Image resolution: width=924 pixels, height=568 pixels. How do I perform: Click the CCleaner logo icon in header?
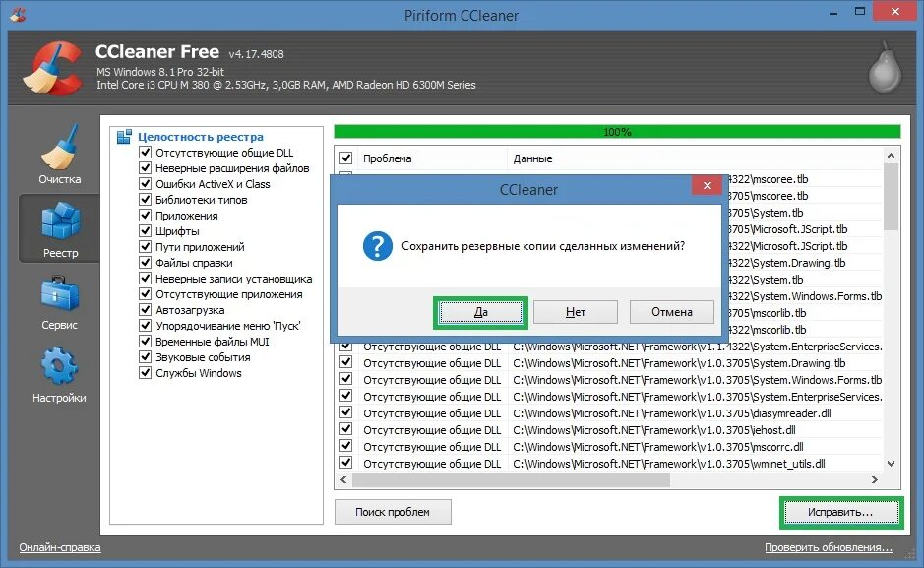(52, 68)
